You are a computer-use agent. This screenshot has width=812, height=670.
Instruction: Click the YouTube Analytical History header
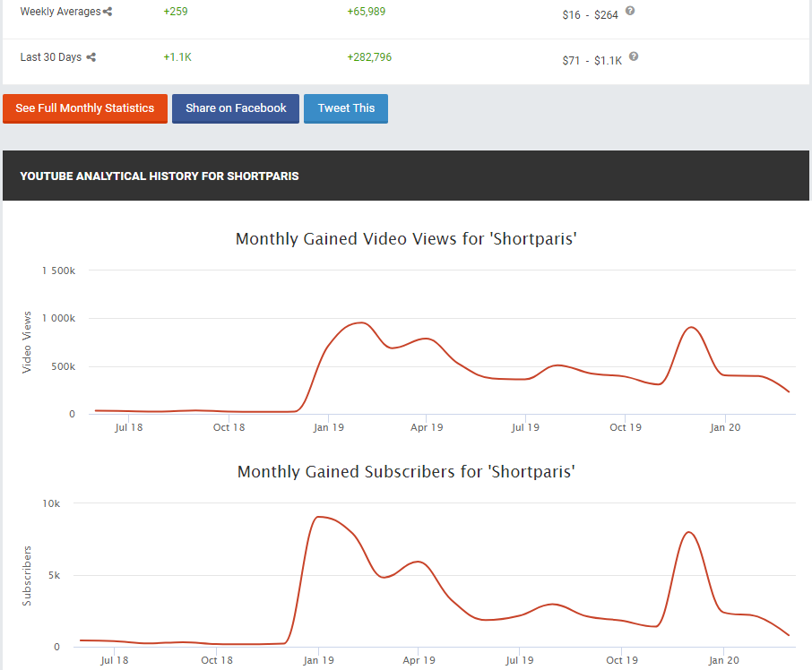pos(160,176)
